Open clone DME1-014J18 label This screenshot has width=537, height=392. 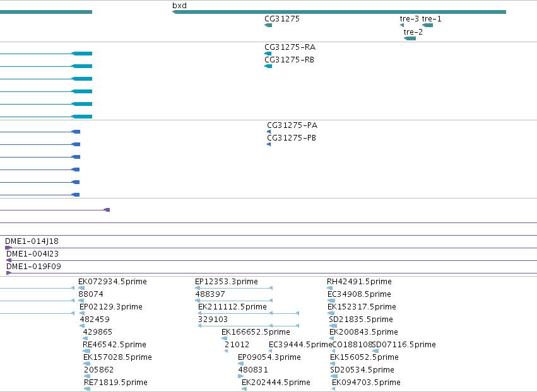click(32, 241)
